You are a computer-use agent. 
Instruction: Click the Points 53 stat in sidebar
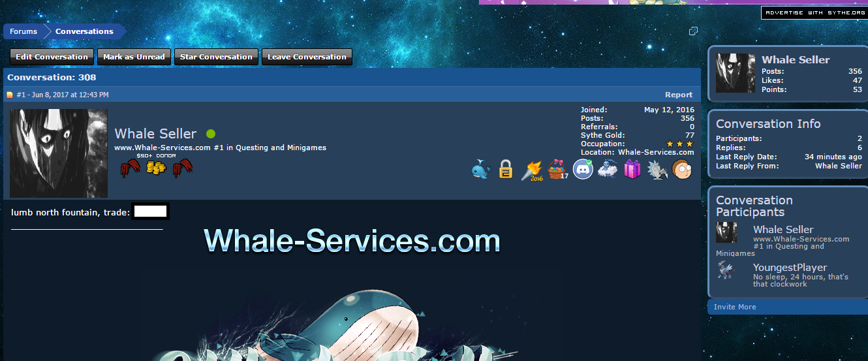(x=812, y=89)
